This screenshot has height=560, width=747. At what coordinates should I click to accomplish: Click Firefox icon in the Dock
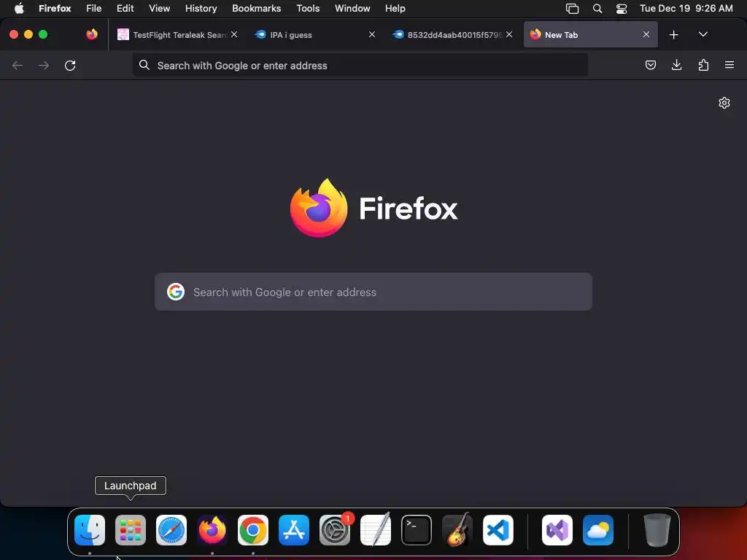(212, 529)
